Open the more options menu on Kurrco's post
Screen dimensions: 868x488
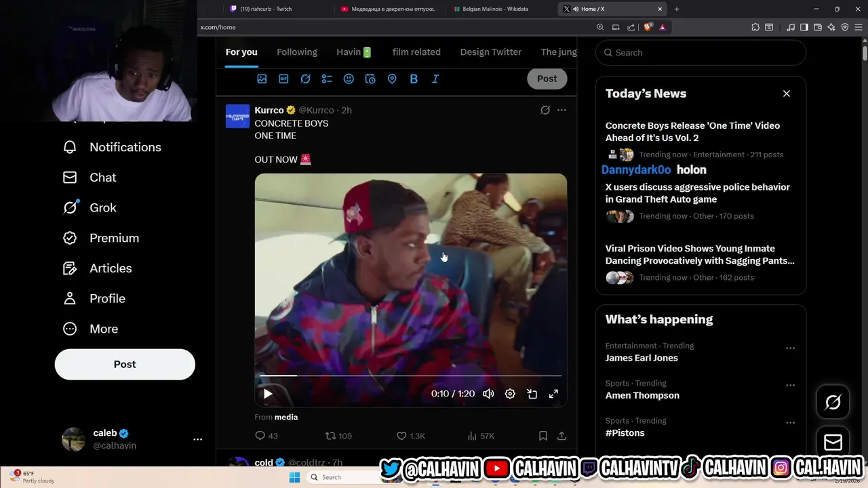click(x=561, y=110)
